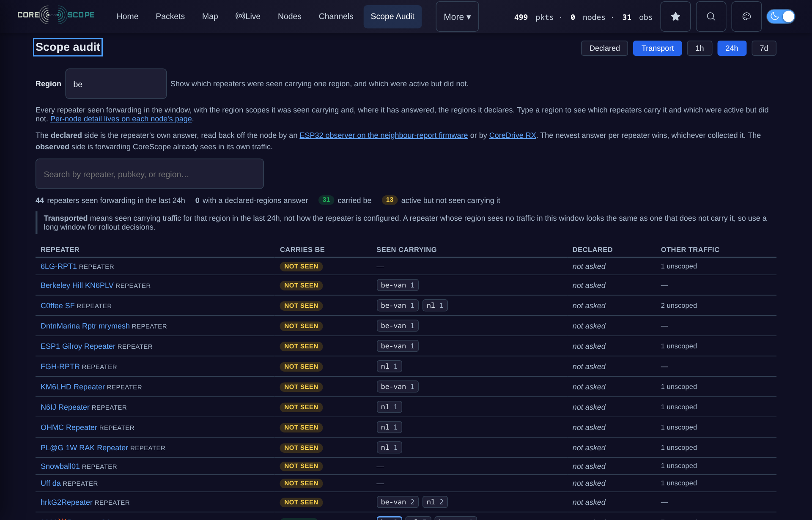Open the Map page
812x520 pixels.
pos(210,16)
